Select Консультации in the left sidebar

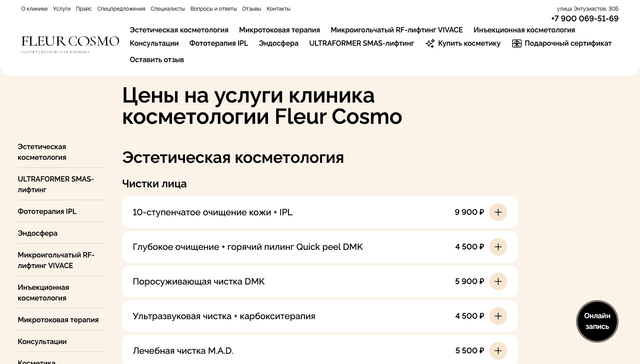(42, 342)
